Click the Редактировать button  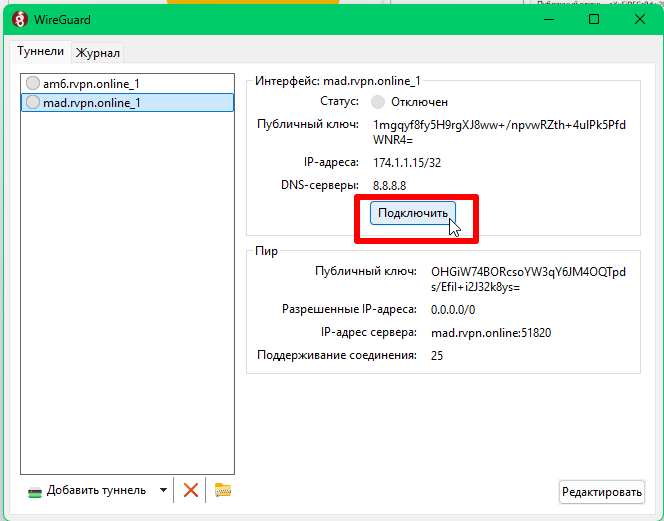tap(601, 491)
